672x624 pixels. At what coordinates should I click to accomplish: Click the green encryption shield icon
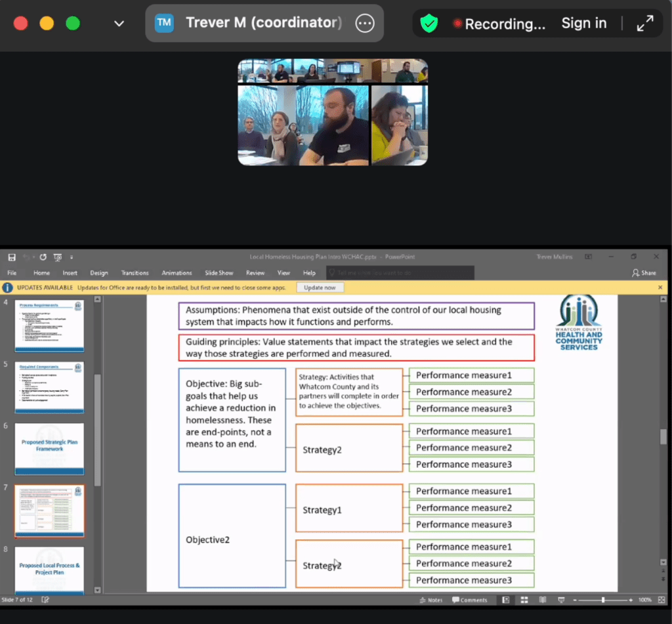(x=429, y=24)
